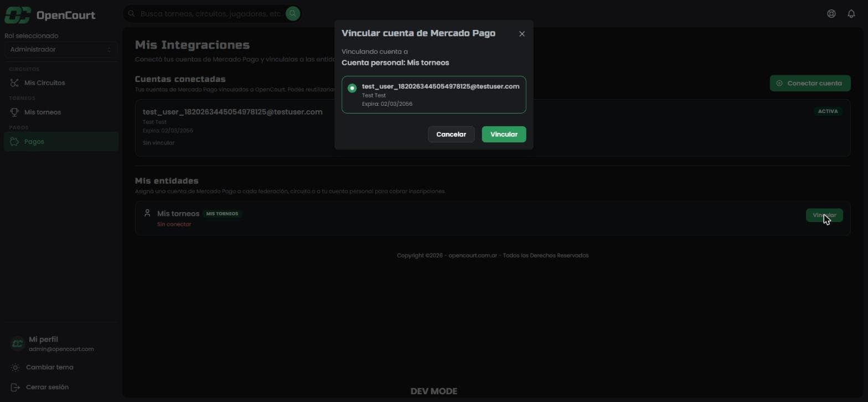Click admin@opencourt.com email text
The image size is (868, 402).
(x=61, y=349)
